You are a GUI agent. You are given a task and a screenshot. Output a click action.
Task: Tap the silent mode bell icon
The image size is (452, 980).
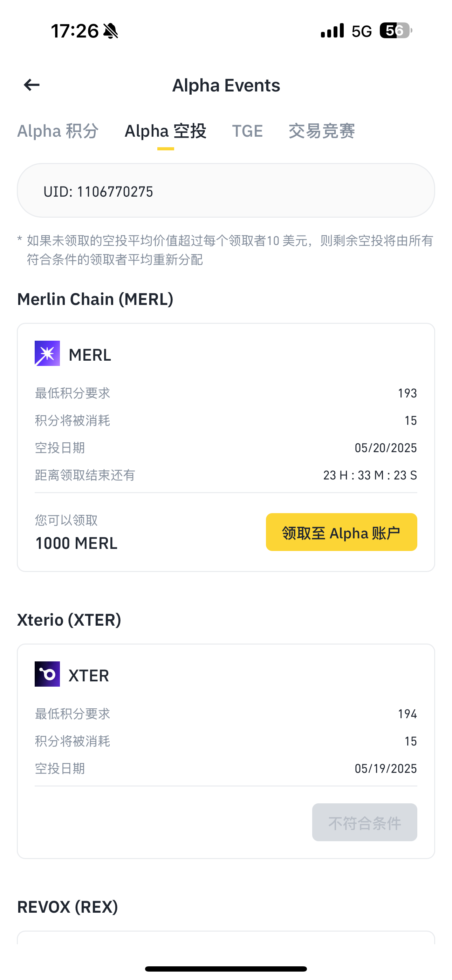pos(111,31)
